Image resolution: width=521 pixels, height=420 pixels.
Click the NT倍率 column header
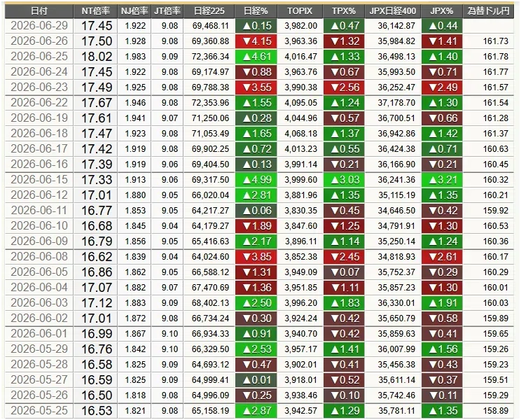tap(95, 11)
